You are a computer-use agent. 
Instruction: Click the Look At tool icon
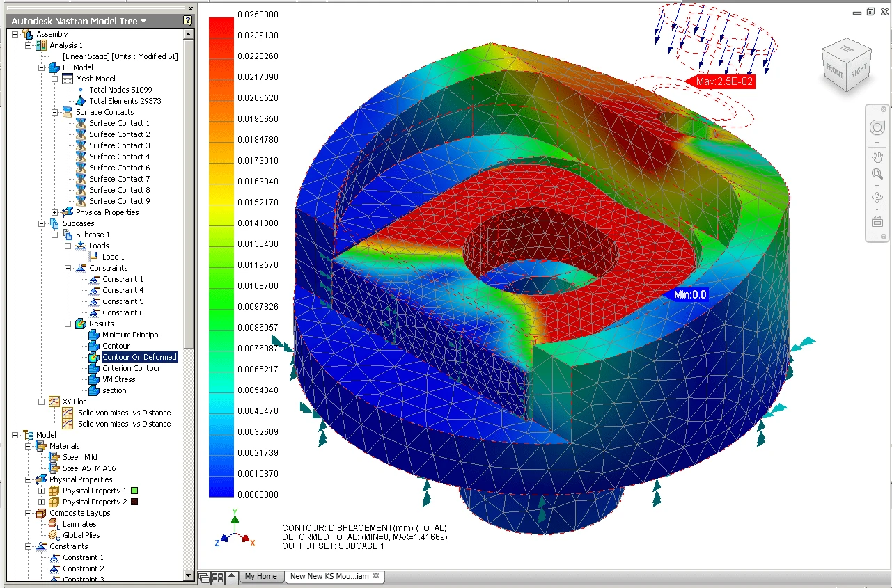(877, 221)
